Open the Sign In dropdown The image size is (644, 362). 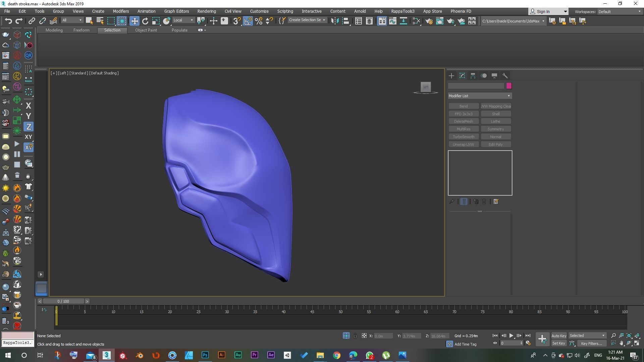click(x=548, y=12)
